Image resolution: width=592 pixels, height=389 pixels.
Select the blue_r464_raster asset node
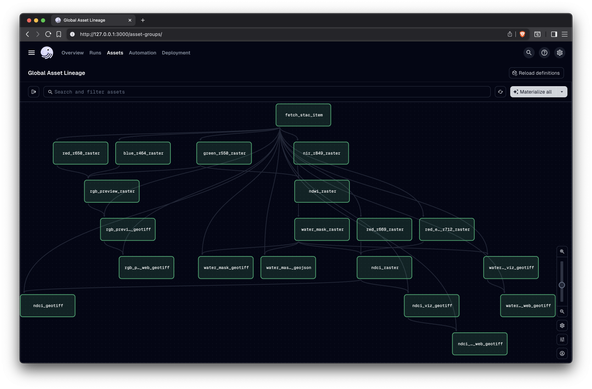click(x=143, y=153)
